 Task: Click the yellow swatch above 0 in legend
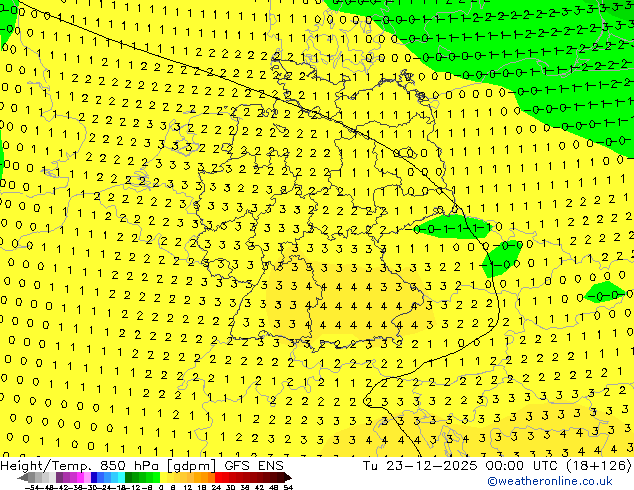point(163,478)
